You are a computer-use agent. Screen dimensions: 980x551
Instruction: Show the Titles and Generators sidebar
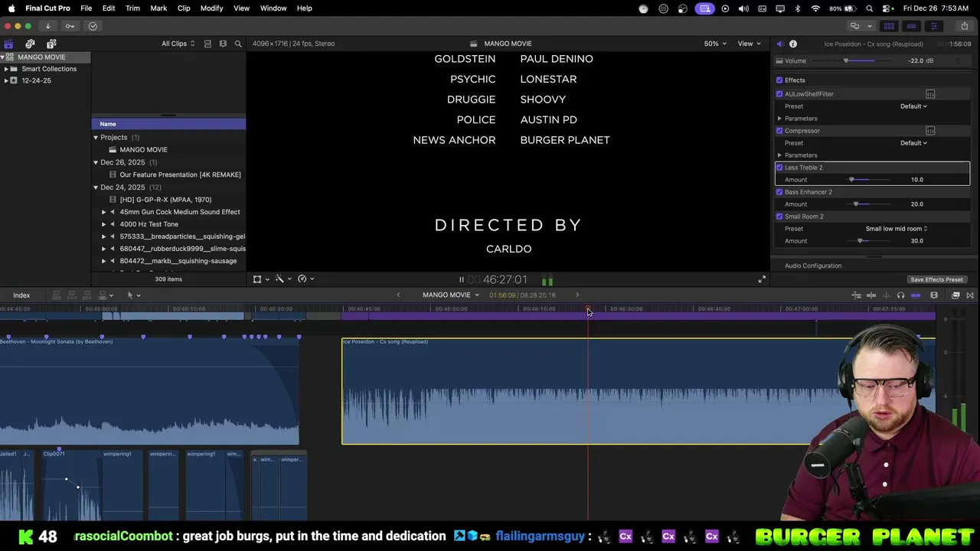(51, 44)
